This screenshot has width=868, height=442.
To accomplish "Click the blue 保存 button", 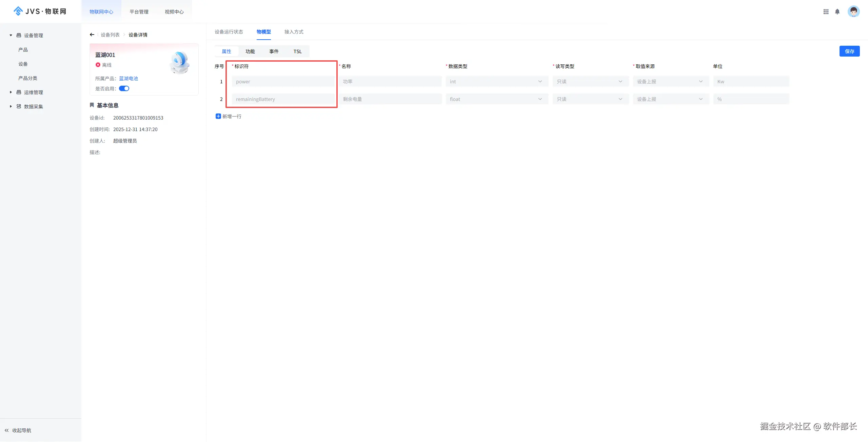I will 849,51.
